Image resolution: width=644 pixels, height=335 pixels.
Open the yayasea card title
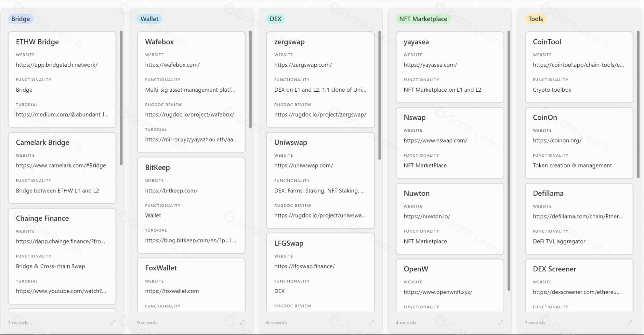pyautogui.click(x=416, y=42)
